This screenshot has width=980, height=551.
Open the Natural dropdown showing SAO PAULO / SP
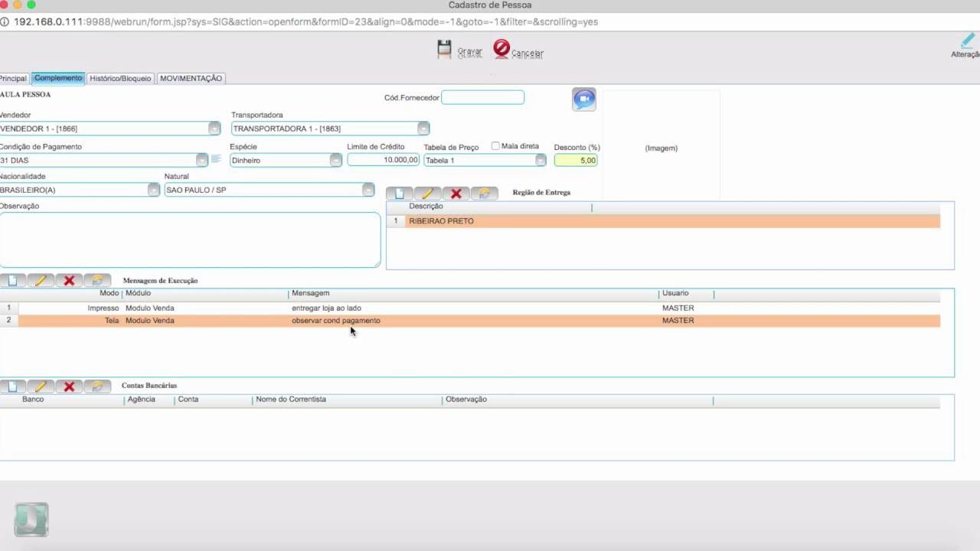click(368, 190)
